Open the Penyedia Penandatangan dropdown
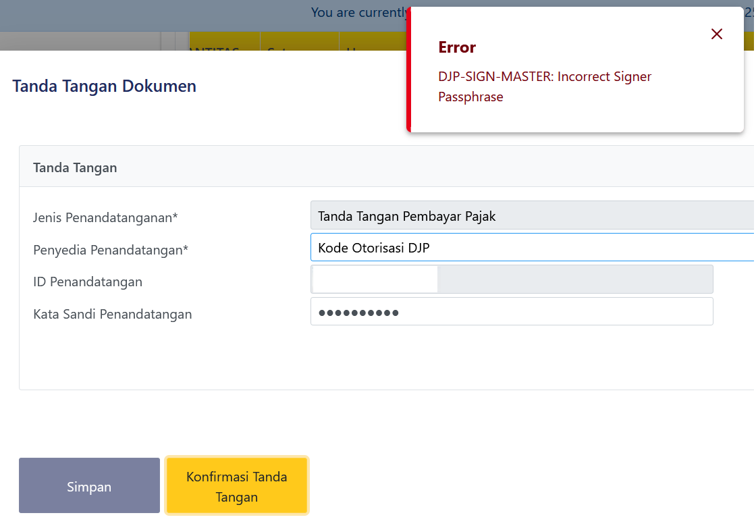The image size is (756, 532). [533, 247]
